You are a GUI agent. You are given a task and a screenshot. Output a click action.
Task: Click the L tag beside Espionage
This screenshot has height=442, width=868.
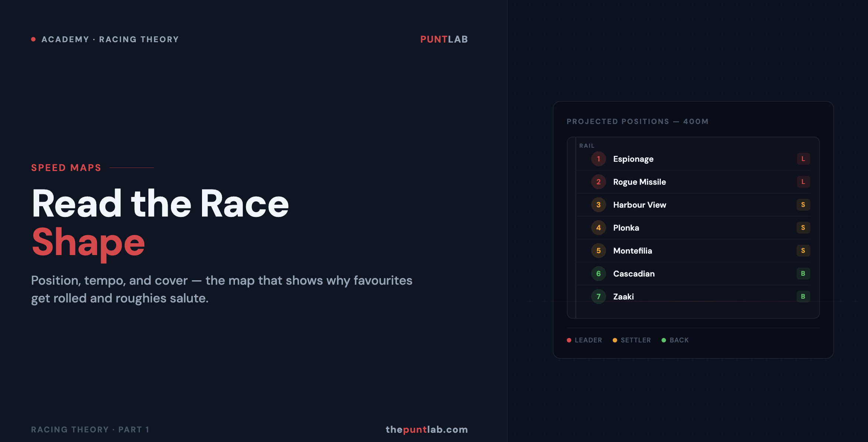point(803,159)
